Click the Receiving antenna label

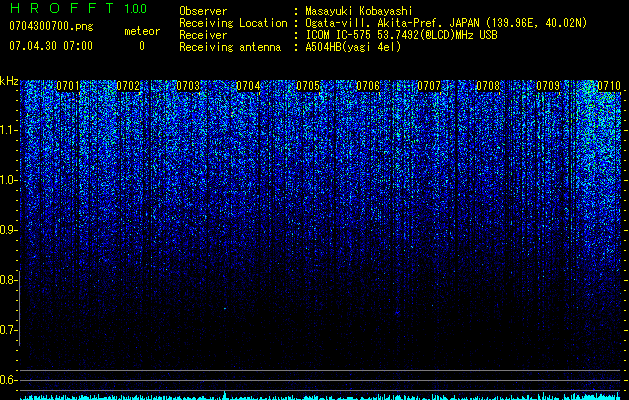pos(230,47)
